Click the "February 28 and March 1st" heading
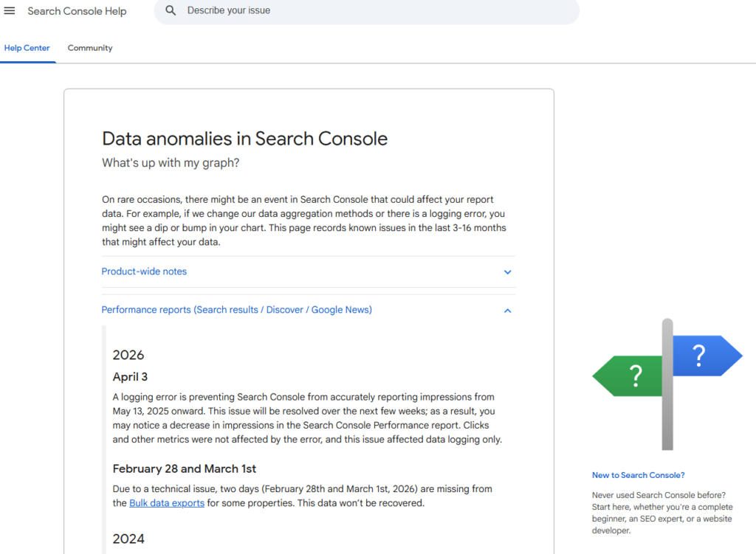This screenshot has width=756, height=554. (x=184, y=468)
